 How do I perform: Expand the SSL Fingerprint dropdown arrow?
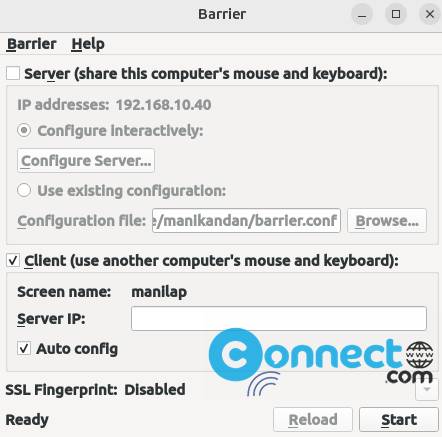pos(427,389)
